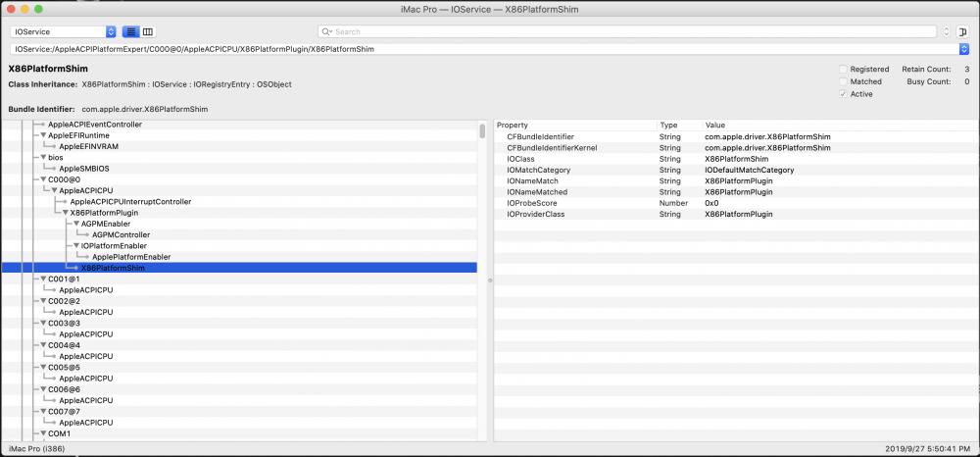This screenshot has height=457, width=980.
Task: Collapse AppleACPICPU under C000@0
Action: coord(55,190)
